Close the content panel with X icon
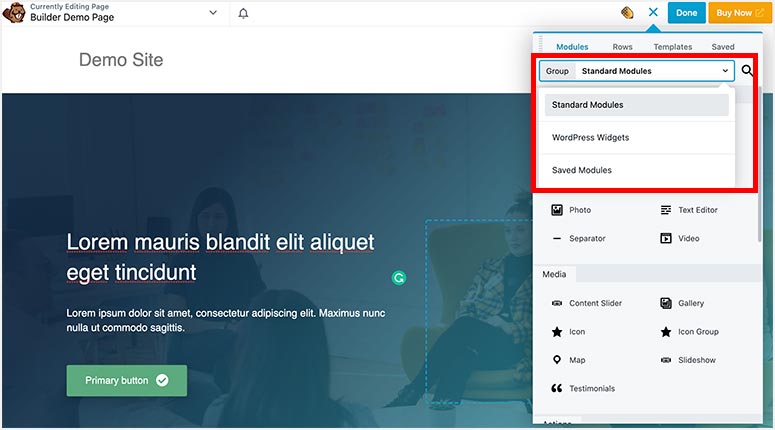The width and height of the screenshot is (775, 430). pyautogui.click(x=653, y=12)
